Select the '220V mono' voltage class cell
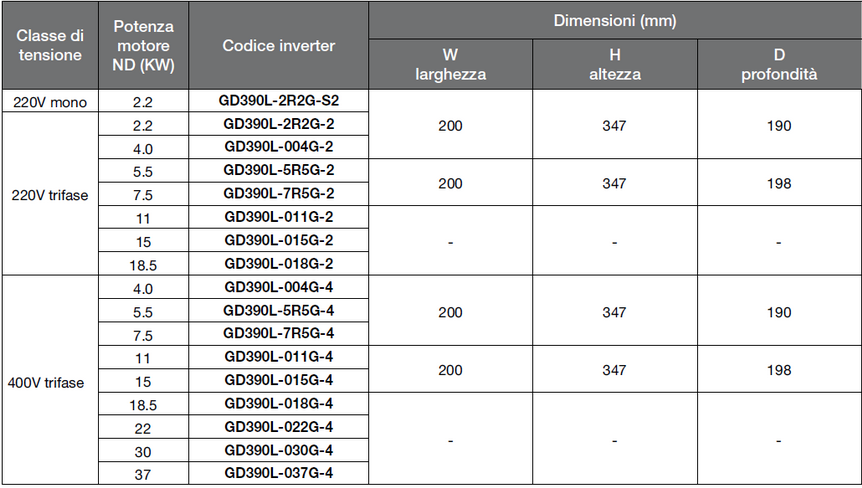 coord(50,101)
